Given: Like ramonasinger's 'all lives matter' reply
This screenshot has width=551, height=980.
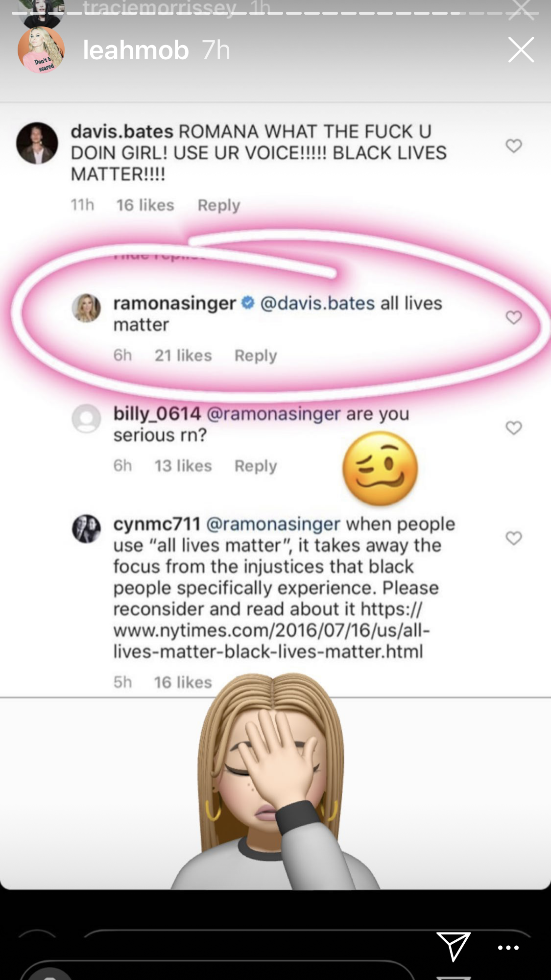Looking at the screenshot, I should pyautogui.click(x=513, y=317).
